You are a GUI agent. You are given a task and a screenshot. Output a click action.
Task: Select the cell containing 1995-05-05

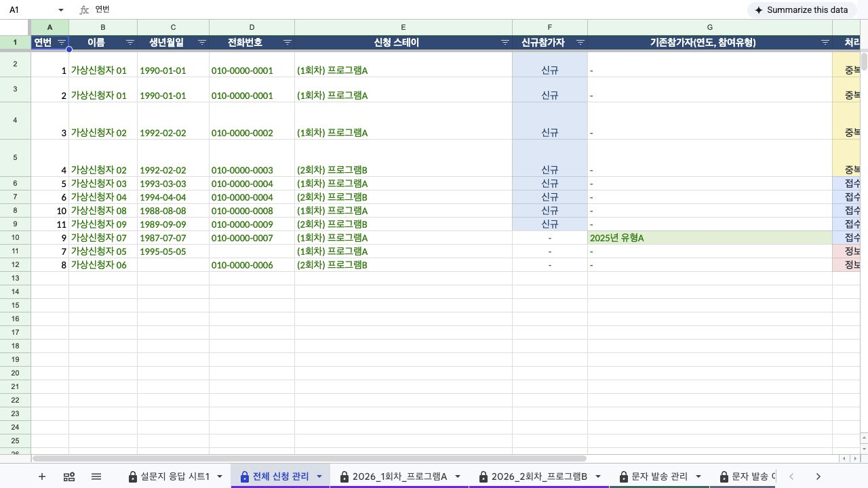(173, 251)
